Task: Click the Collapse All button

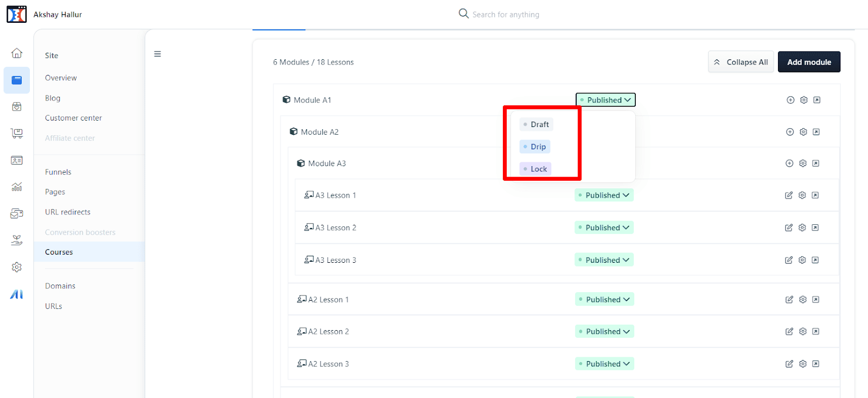Action: (x=741, y=62)
